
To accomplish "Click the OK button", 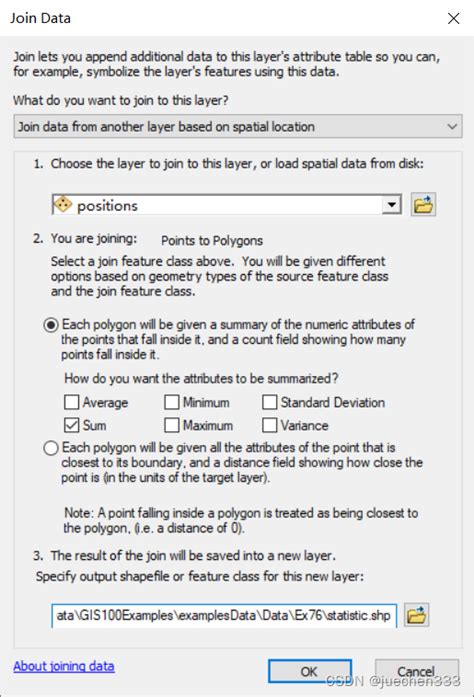I will click(309, 671).
